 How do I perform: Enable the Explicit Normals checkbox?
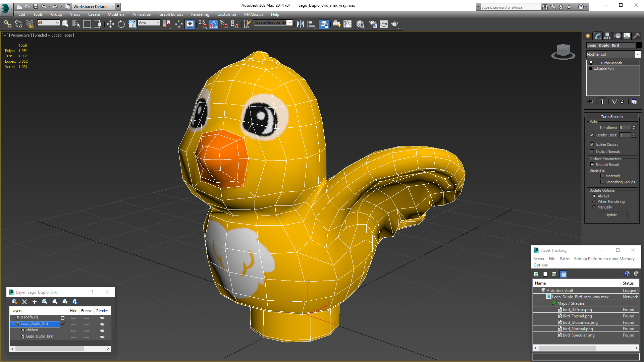tap(592, 152)
